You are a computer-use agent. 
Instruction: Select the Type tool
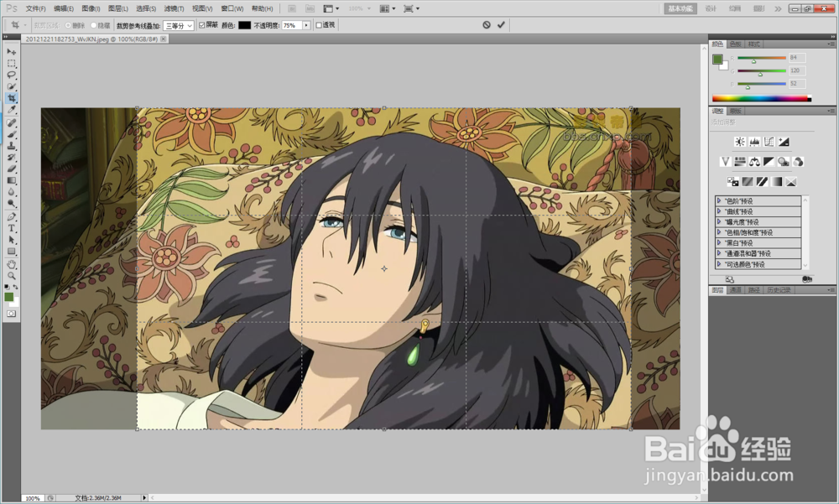(x=11, y=228)
